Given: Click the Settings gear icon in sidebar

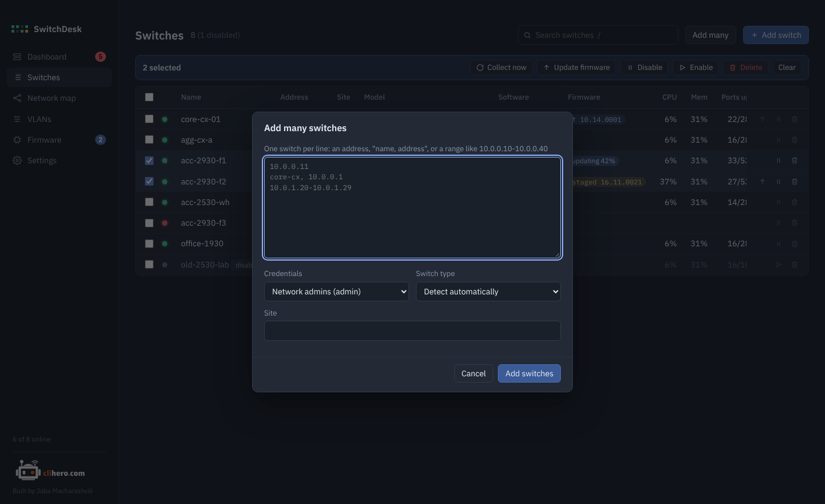Looking at the screenshot, I should [x=17, y=160].
